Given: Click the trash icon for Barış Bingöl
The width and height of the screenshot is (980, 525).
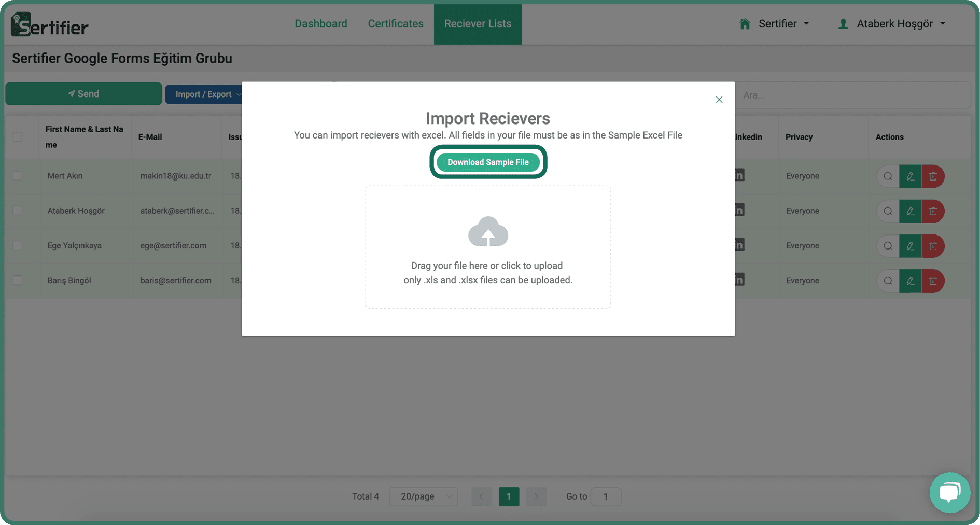Looking at the screenshot, I should point(933,281).
